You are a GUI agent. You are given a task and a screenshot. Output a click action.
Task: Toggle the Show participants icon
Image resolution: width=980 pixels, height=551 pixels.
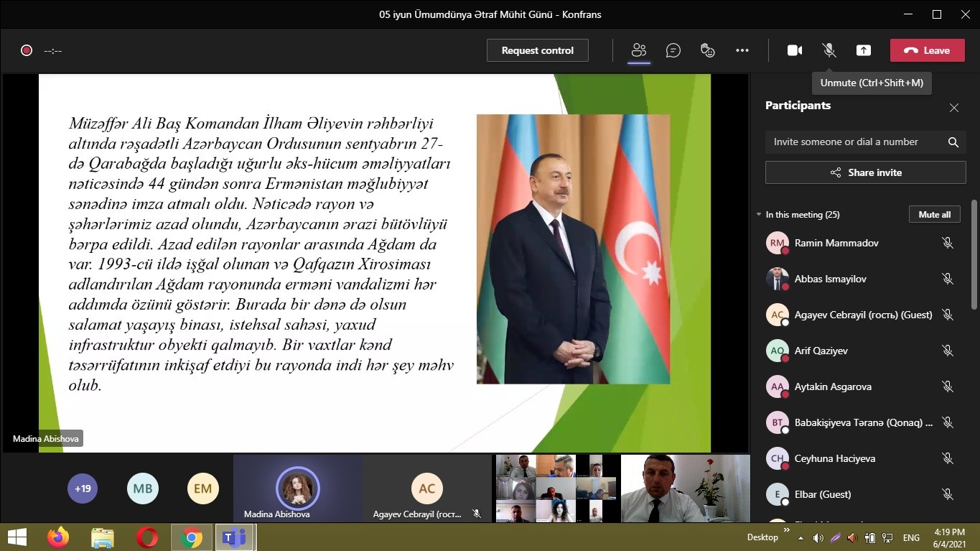click(639, 50)
